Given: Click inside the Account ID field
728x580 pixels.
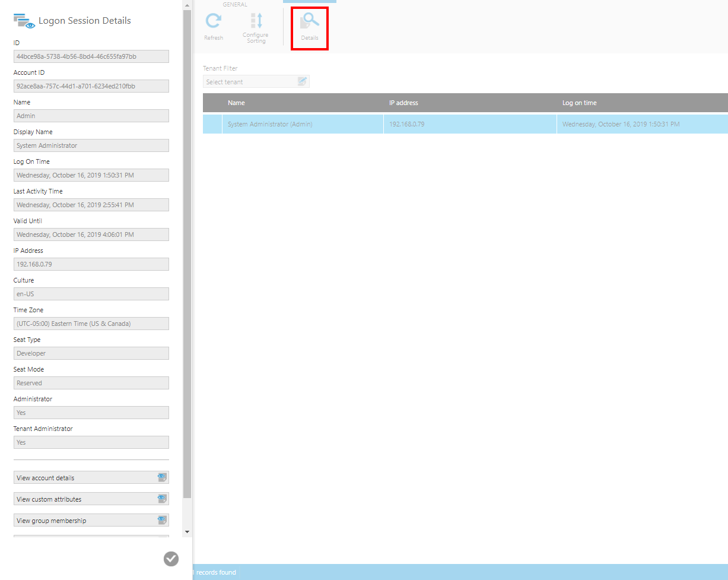Looking at the screenshot, I should click(91, 86).
